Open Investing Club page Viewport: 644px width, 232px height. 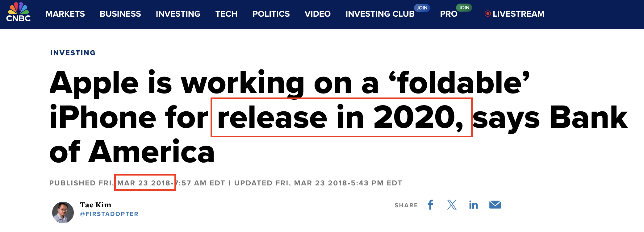click(380, 14)
